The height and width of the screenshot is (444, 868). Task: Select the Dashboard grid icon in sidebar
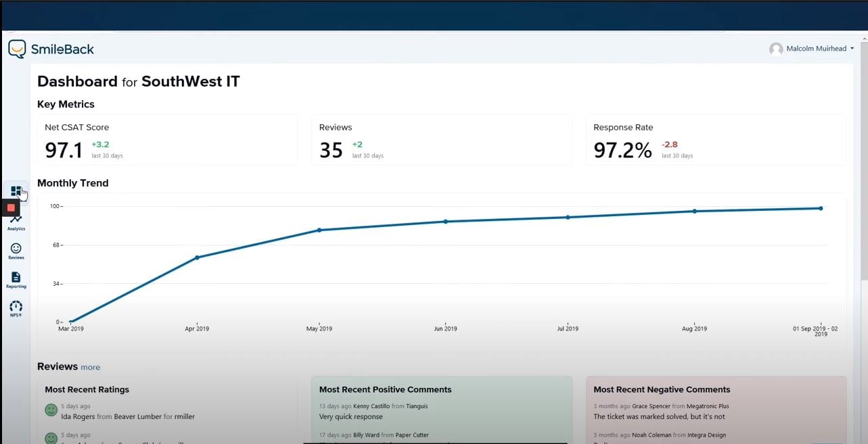click(16, 191)
